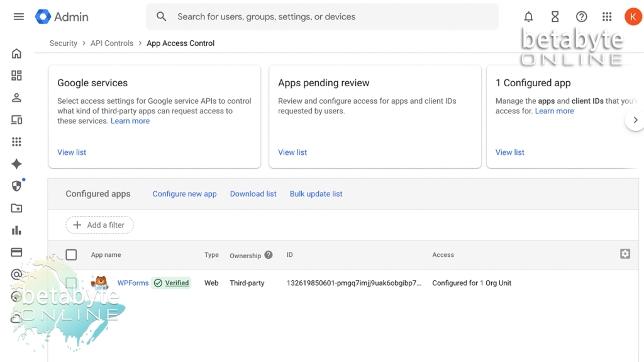
Task: Expand the next card with the chevron arrow
Action: [x=635, y=120]
